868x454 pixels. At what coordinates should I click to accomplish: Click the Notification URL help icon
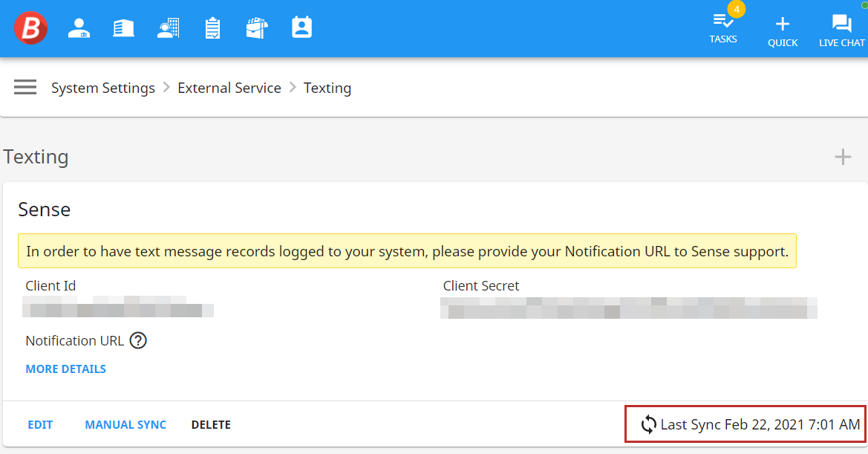click(x=138, y=341)
